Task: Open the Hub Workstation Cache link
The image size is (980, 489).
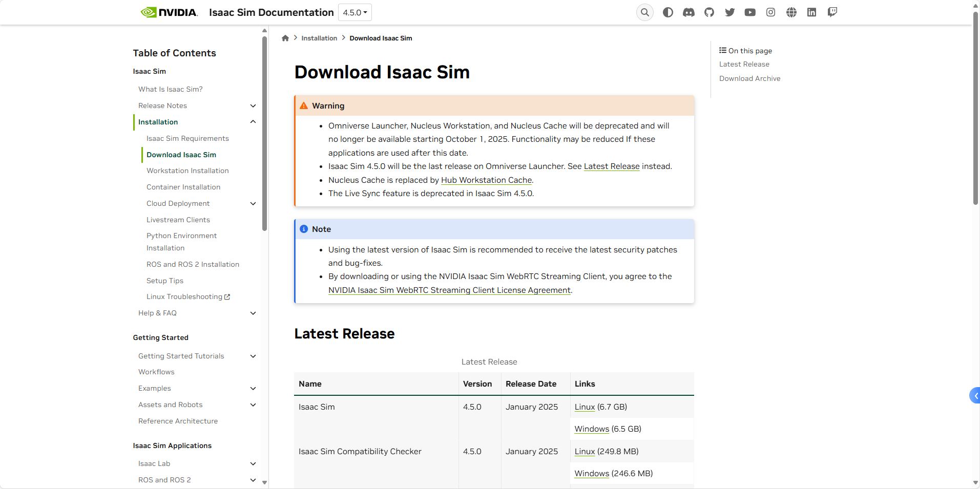Action: pyautogui.click(x=486, y=180)
